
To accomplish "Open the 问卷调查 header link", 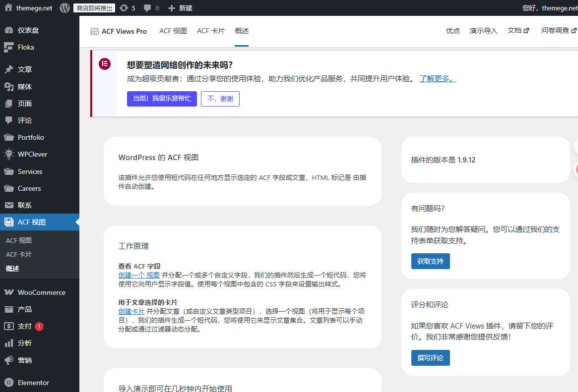I will point(559,31).
